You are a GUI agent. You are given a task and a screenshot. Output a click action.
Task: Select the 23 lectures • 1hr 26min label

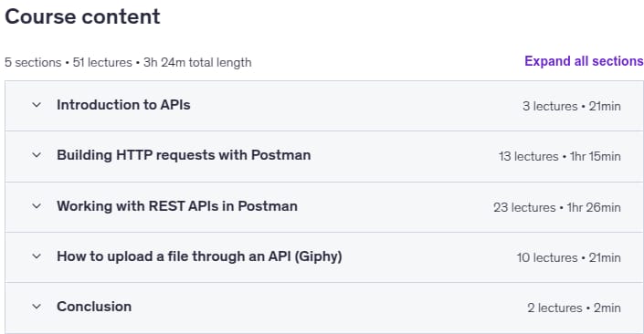point(557,208)
